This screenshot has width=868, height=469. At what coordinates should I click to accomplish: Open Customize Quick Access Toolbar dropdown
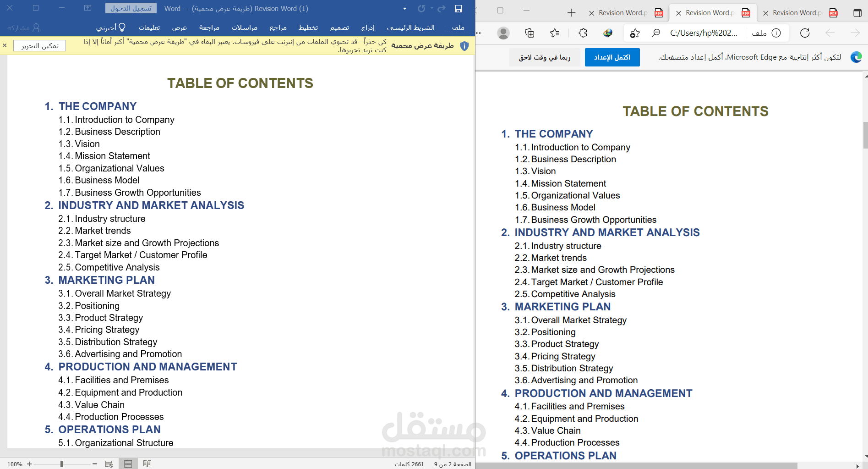pyautogui.click(x=404, y=9)
